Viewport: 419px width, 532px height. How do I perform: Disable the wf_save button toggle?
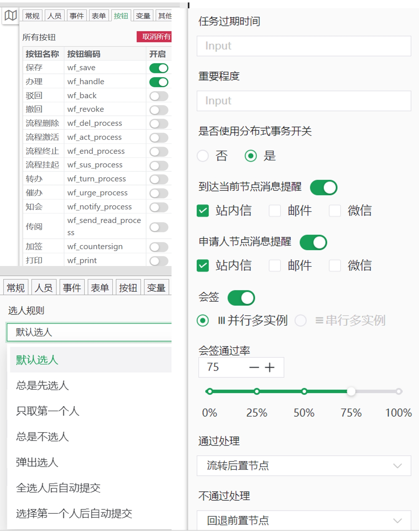coord(159,68)
